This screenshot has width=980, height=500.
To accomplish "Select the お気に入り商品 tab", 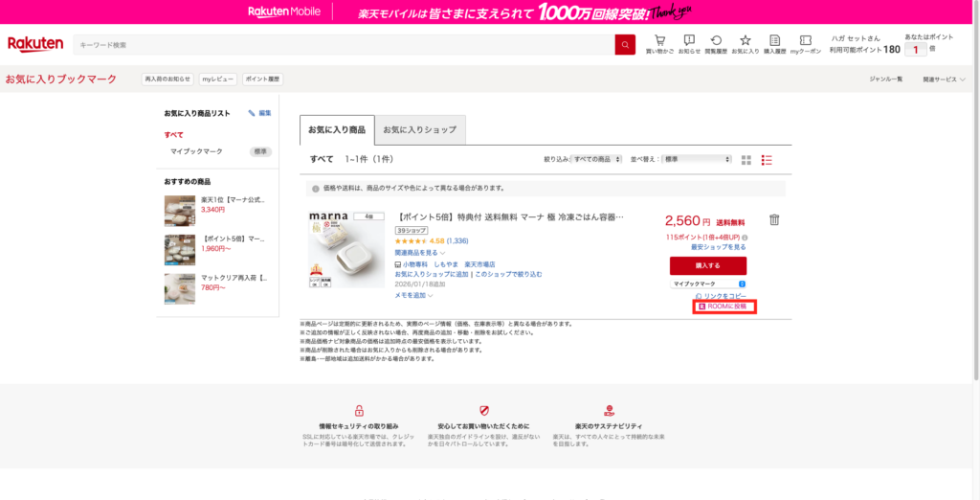I will 337,130.
